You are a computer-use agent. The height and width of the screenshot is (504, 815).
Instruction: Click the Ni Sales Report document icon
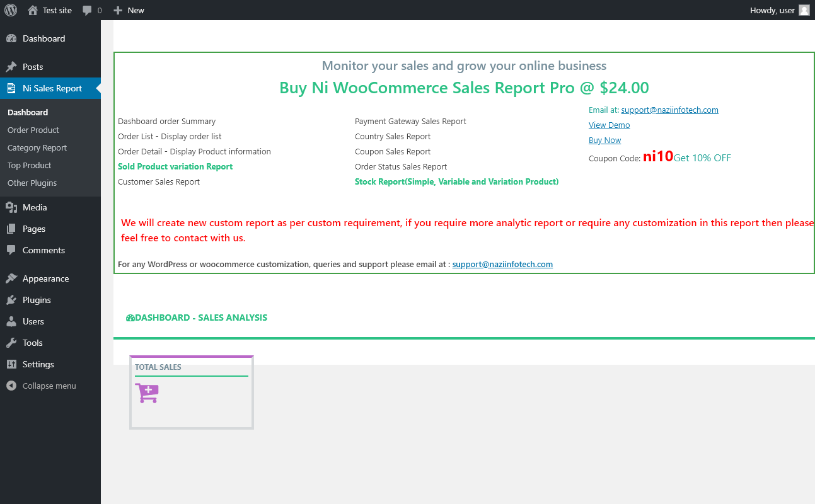[x=11, y=88]
